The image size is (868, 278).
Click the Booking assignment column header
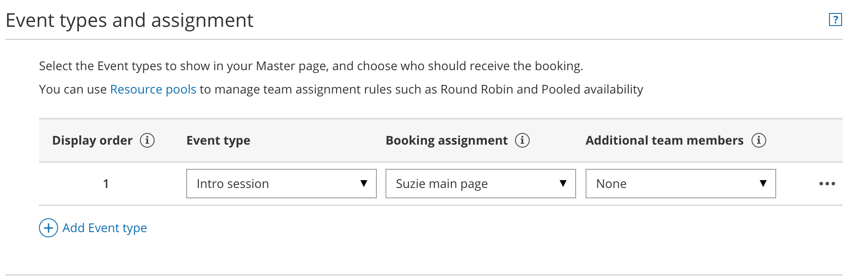[x=447, y=140]
